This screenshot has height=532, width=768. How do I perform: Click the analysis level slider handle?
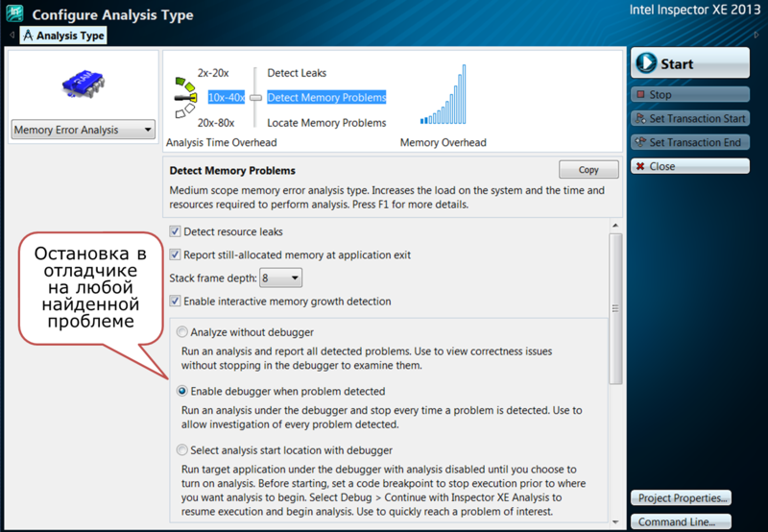click(255, 98)
